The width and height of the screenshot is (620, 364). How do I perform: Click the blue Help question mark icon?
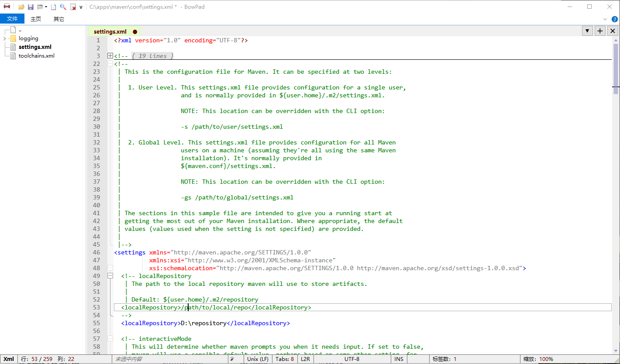click(x=615, y=19)
